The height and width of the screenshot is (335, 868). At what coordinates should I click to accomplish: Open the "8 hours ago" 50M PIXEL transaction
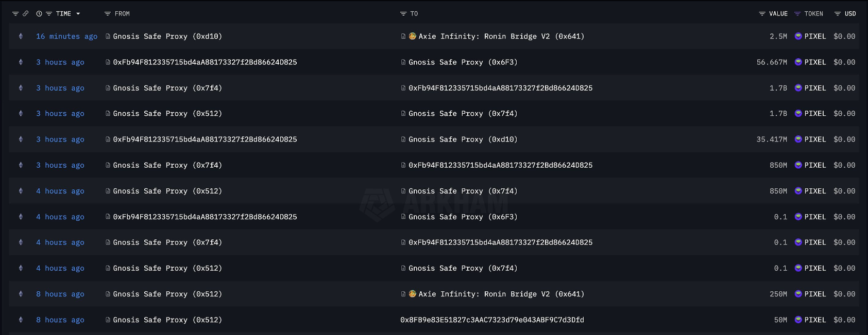coord(60,320)
